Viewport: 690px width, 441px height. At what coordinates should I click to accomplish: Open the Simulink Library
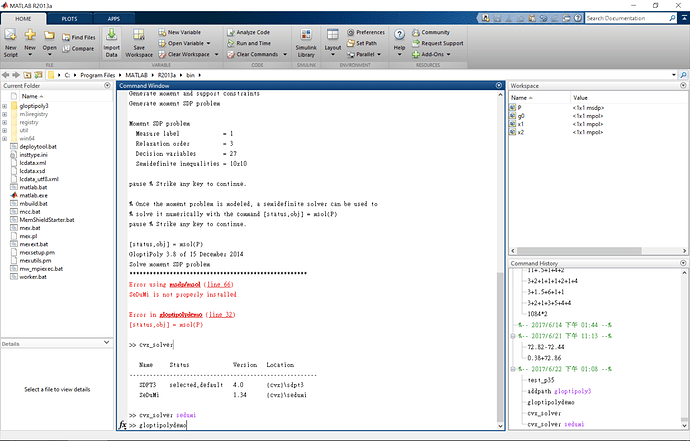[x=306, y=43]
